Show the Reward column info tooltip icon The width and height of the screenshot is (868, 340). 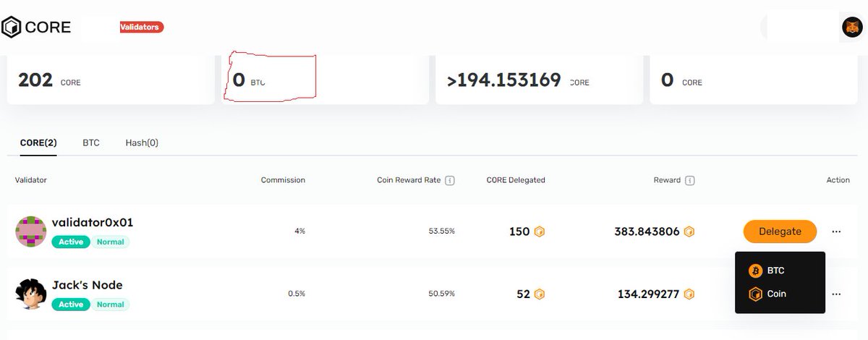(689, 180)
